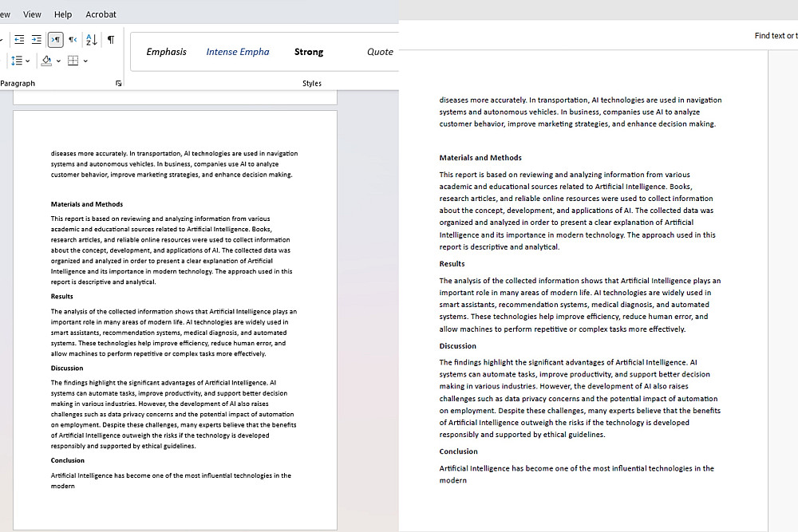
Task: Open the View ribbon tab
Action: (x=32, y=14)
